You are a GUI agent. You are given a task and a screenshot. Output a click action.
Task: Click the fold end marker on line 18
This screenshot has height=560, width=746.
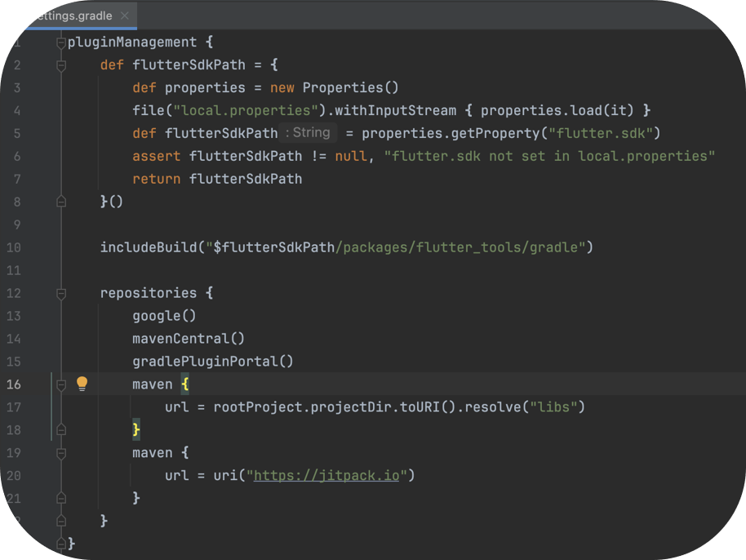(60, 429)
